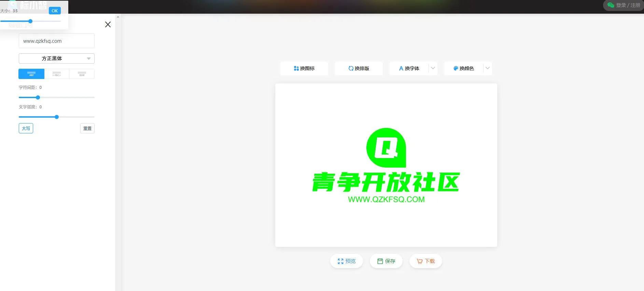Screen dimensions: 644x291
Task: Select the plain ABC slogan style
Action: click(x=31, y=74)
